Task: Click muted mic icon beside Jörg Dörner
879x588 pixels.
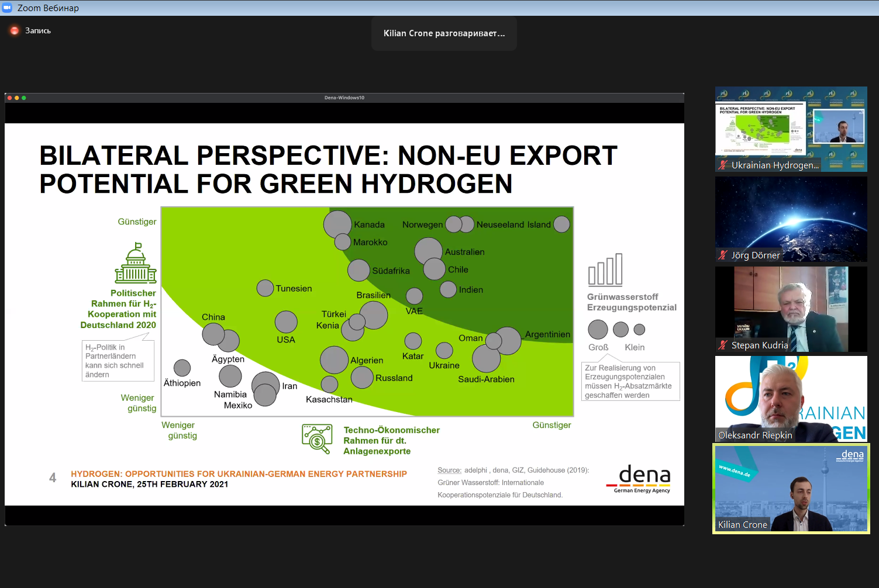Action: pos(723,255)
